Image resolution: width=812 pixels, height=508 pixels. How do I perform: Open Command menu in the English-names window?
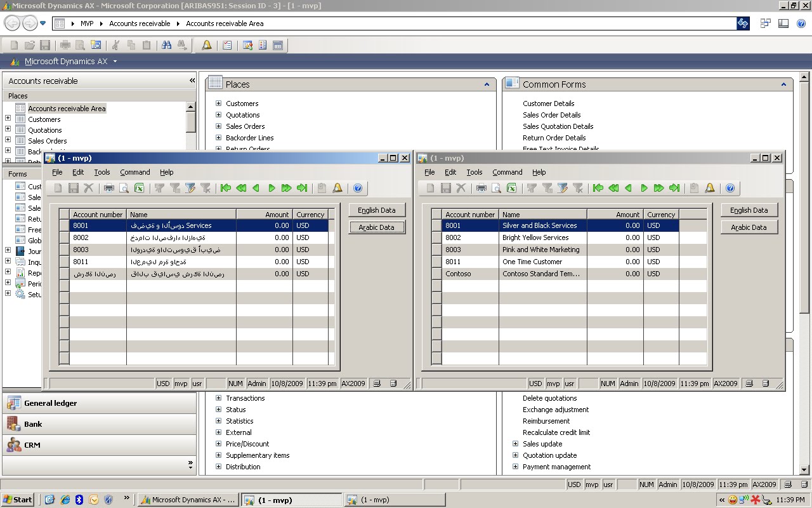507,172
